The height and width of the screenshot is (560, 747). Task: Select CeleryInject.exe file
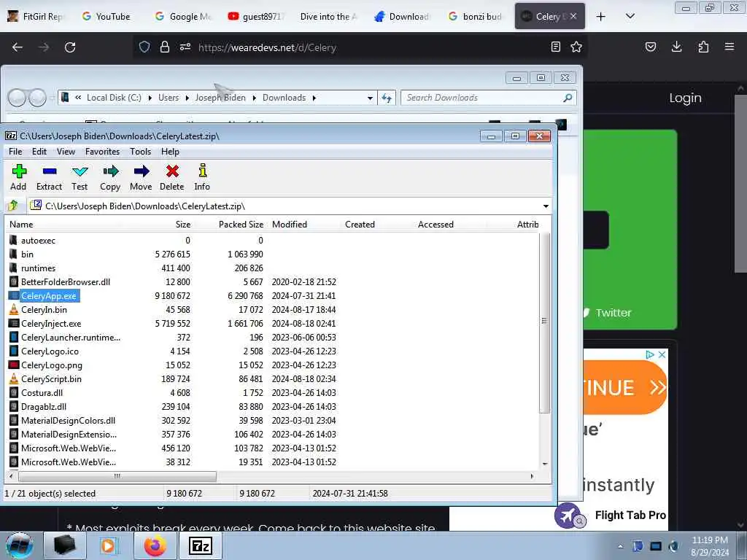pyautogui.click(x=51, y=323)
